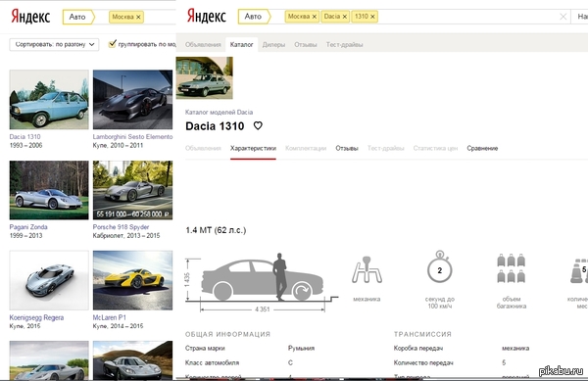Click the Lamborghini Sesto Elemento photo

point(132,100)
